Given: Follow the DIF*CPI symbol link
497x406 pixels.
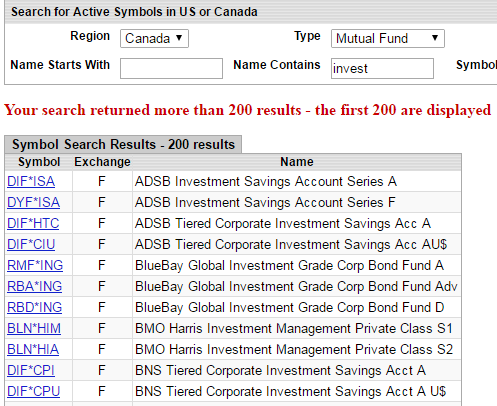Looking at the screenshot, I should (x=31, y=371).
